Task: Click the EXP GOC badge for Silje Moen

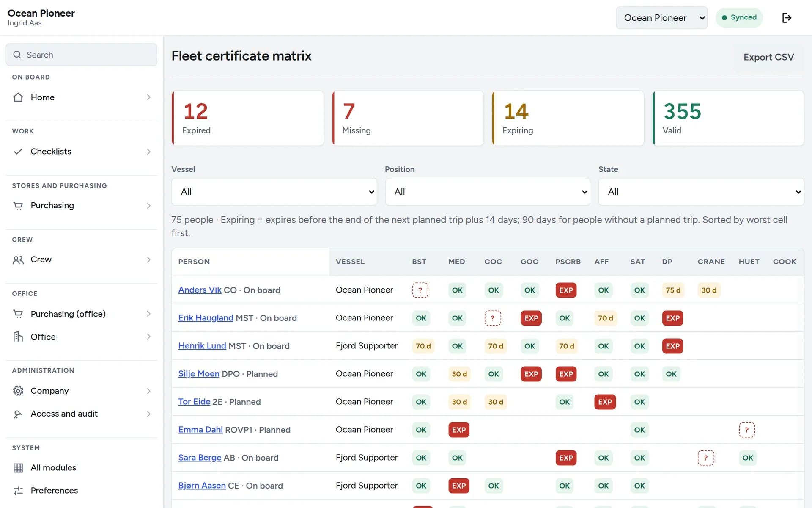Action: point(531,374)
